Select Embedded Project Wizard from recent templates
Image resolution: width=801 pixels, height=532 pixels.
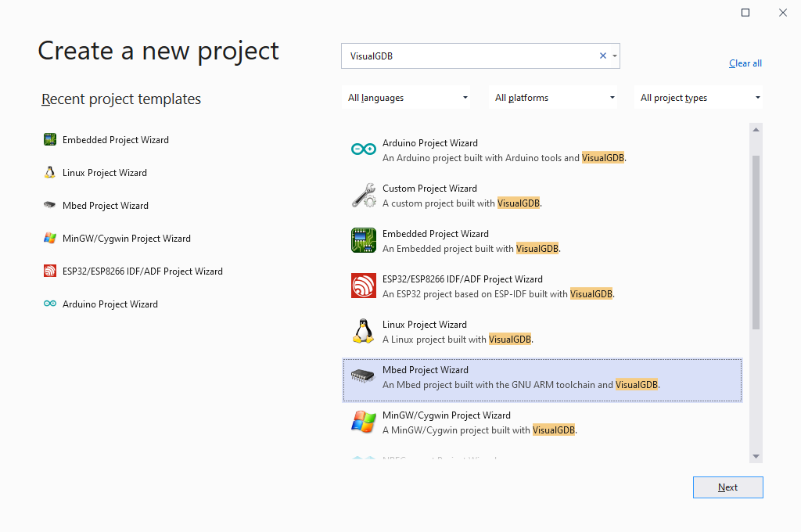pyautogui.click(x=116, y=140)
